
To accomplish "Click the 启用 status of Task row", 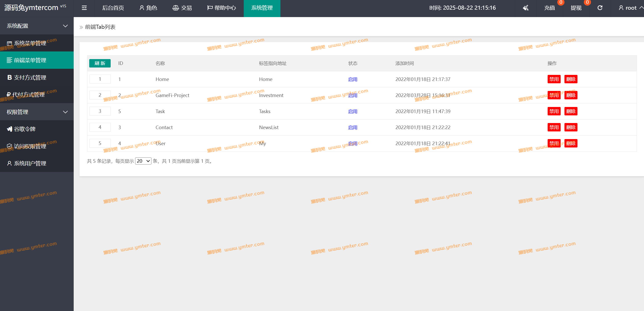I will (353, 112).
